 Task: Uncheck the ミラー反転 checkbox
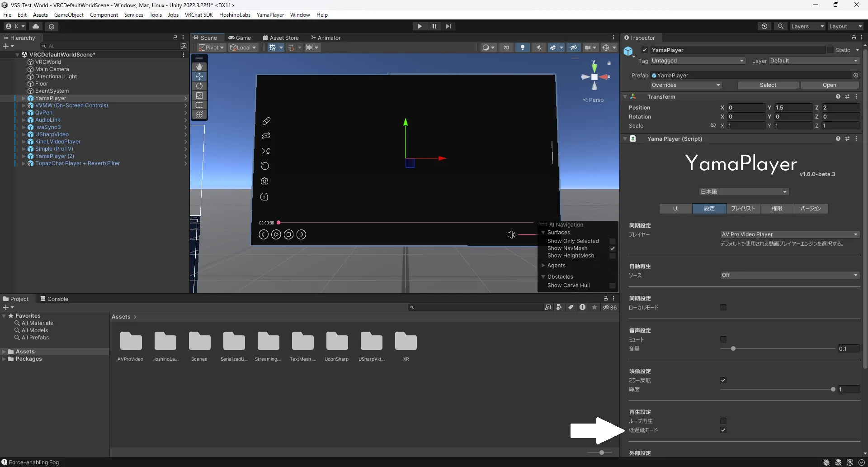[723, 381]
